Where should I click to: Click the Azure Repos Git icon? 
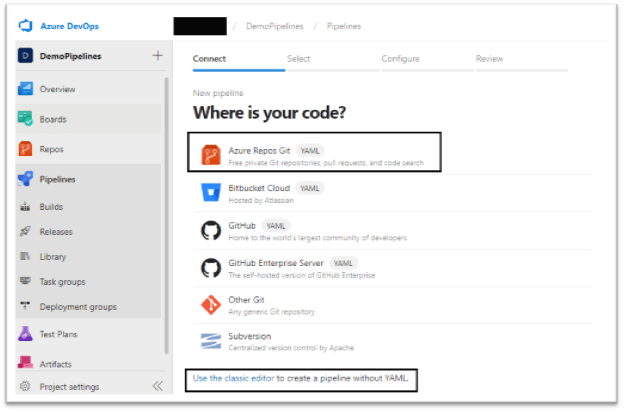[211, 155]
